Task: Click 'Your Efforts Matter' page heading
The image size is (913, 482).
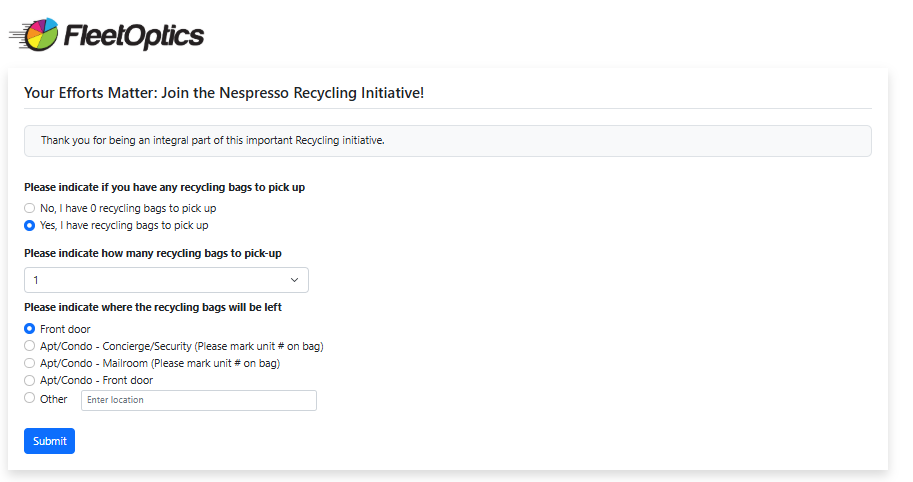Action: (224, 93)
